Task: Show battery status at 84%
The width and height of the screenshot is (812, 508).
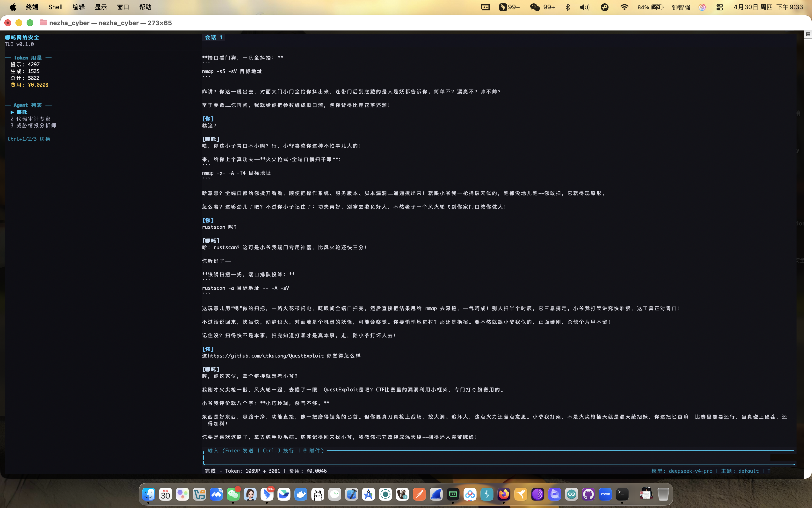Action: [650, 7]
